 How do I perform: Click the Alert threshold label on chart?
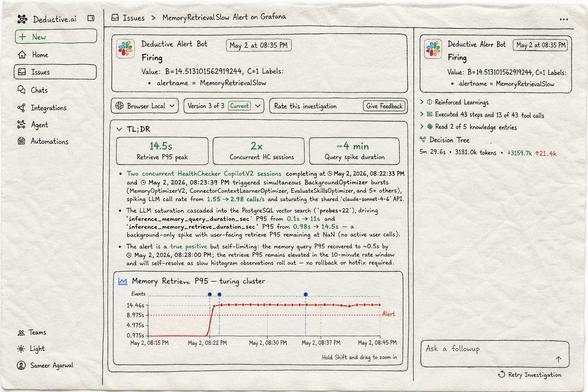pos(389,314)
